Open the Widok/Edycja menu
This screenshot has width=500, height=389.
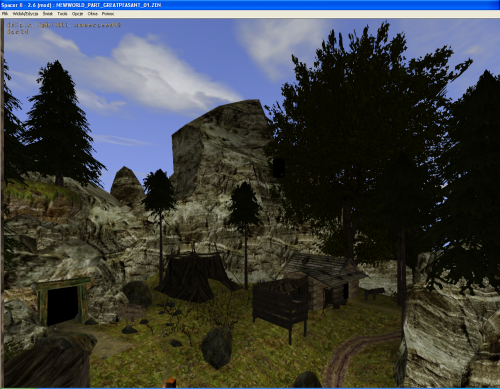tap(25, 14)
